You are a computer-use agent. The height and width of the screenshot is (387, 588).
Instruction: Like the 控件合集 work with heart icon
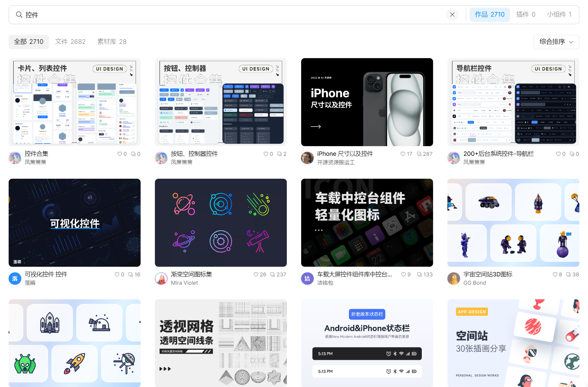coord(120,154)
